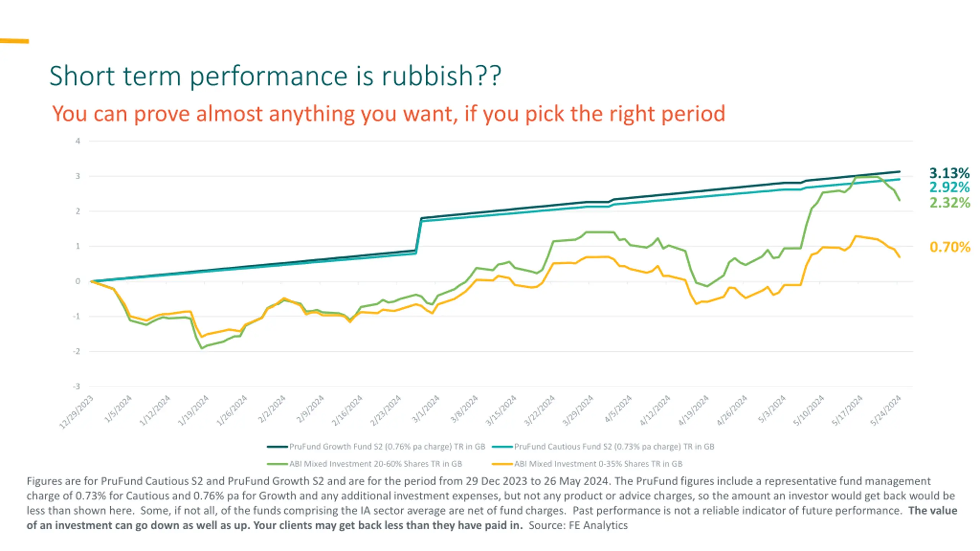Click the orange accent bar above the title
This screenshot has height=551, width=980.
click(x=14, y=41)
